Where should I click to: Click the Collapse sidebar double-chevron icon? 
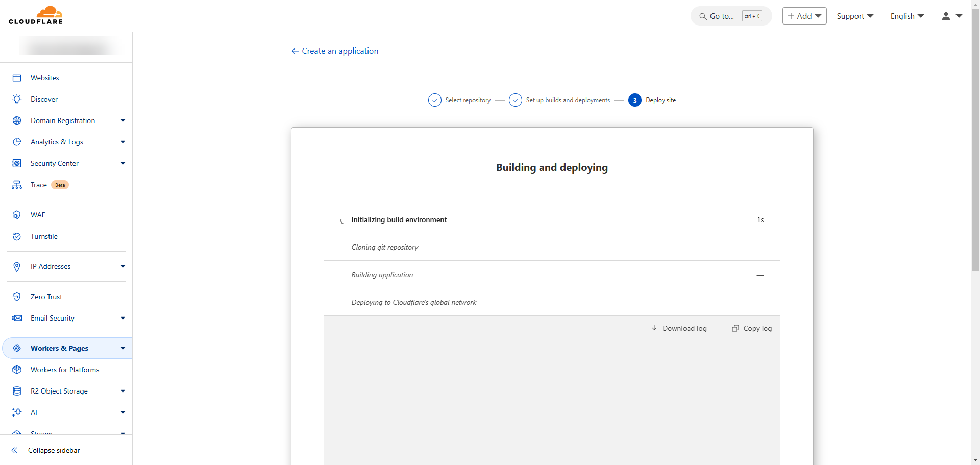point(14,450)
